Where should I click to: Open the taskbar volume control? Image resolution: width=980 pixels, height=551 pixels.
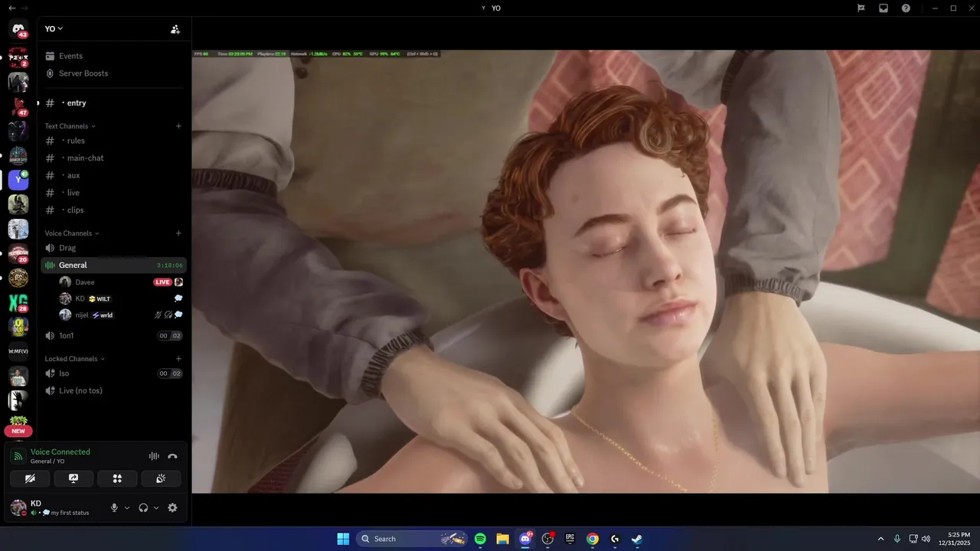click(926, 539)
